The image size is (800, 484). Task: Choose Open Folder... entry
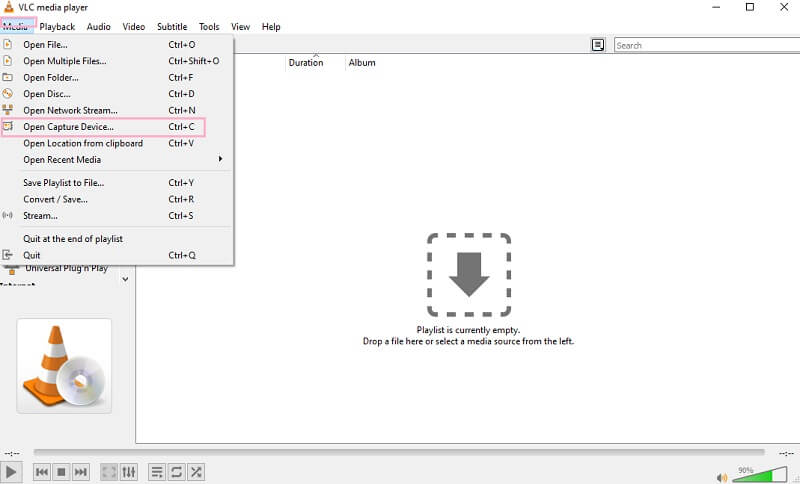tap(116, 78)
